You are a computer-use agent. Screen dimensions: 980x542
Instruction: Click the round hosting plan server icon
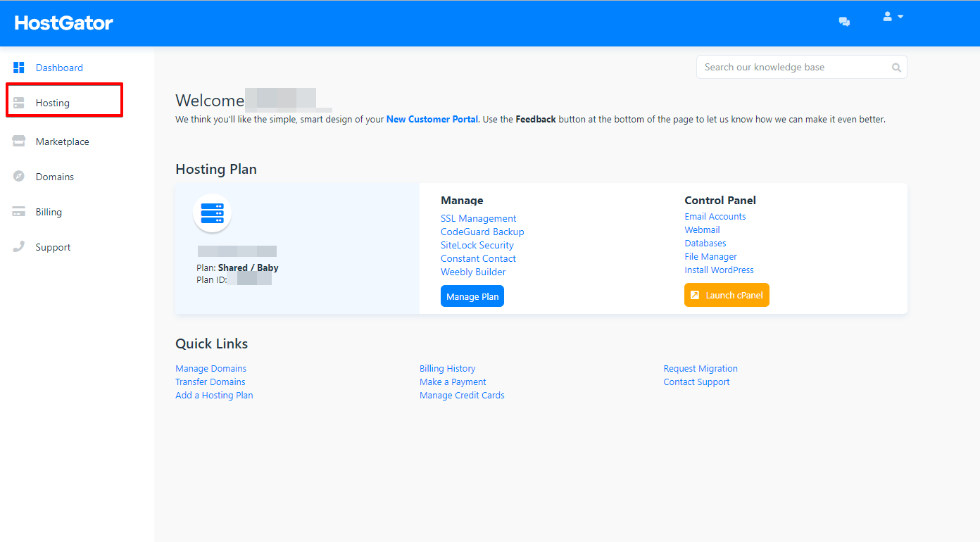pyautogui.click(x=212, y=213)
